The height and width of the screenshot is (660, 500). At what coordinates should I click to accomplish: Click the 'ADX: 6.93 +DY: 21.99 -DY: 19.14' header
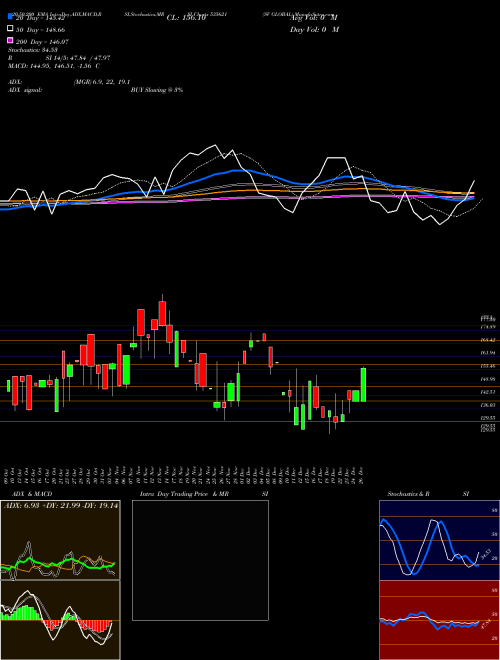pyautogui.click(x=61, y=505)
